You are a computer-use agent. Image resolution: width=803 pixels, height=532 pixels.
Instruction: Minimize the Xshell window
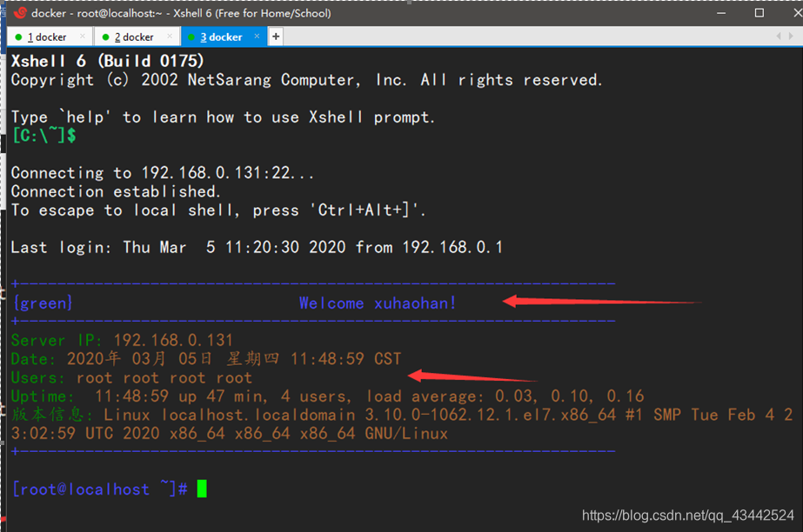pos(721,13)
